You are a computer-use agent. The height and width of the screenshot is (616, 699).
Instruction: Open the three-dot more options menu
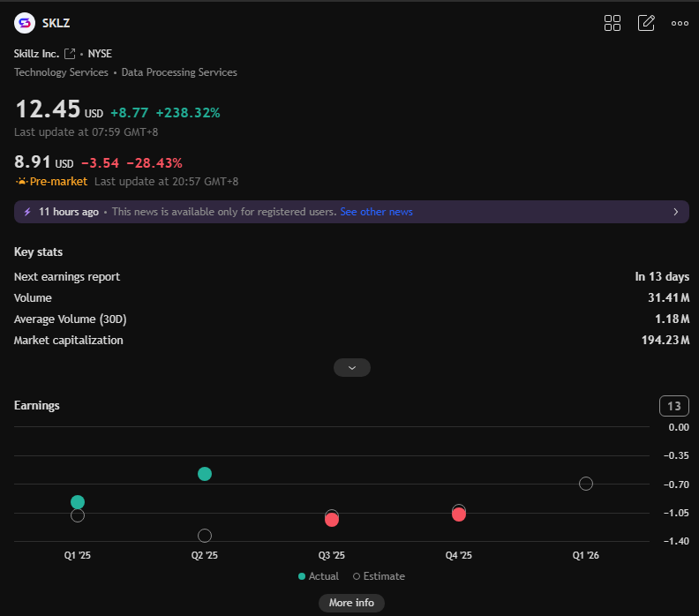[x=680, y=23]
